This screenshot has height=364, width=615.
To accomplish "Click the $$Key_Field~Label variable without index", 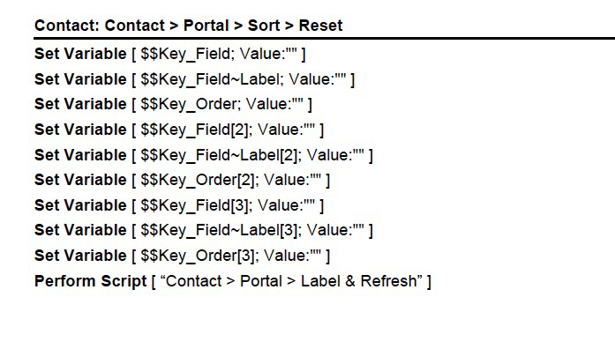I will 209,79.
